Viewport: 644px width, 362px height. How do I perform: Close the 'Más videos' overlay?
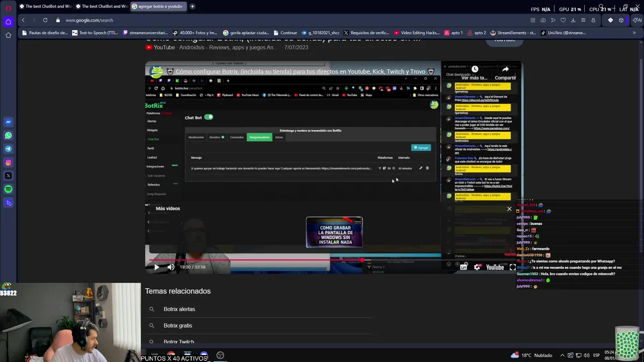pos(509,209)
